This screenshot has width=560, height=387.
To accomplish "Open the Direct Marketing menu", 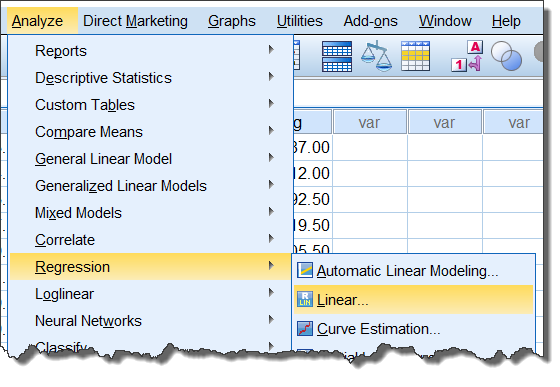I will click(135, 21).
